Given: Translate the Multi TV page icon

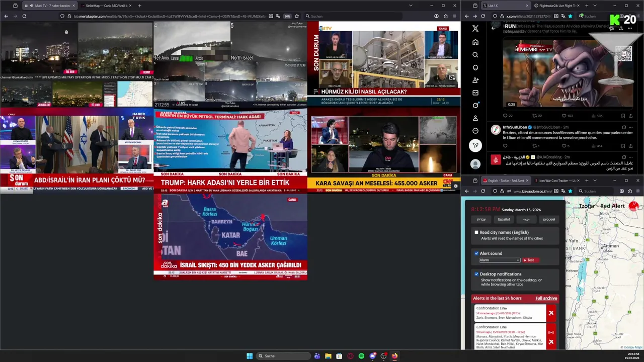Looking at the screenshot, I should 279,16.
